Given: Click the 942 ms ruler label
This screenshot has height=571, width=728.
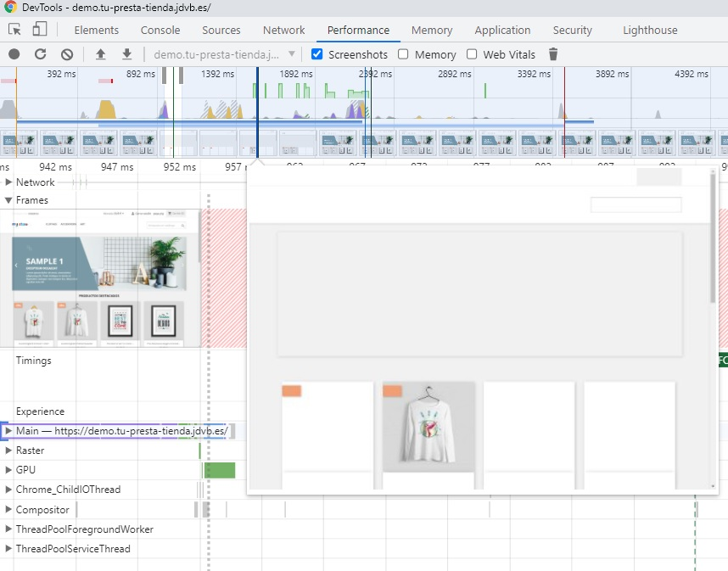Looking at the screenshot, I should pos(55,166).
